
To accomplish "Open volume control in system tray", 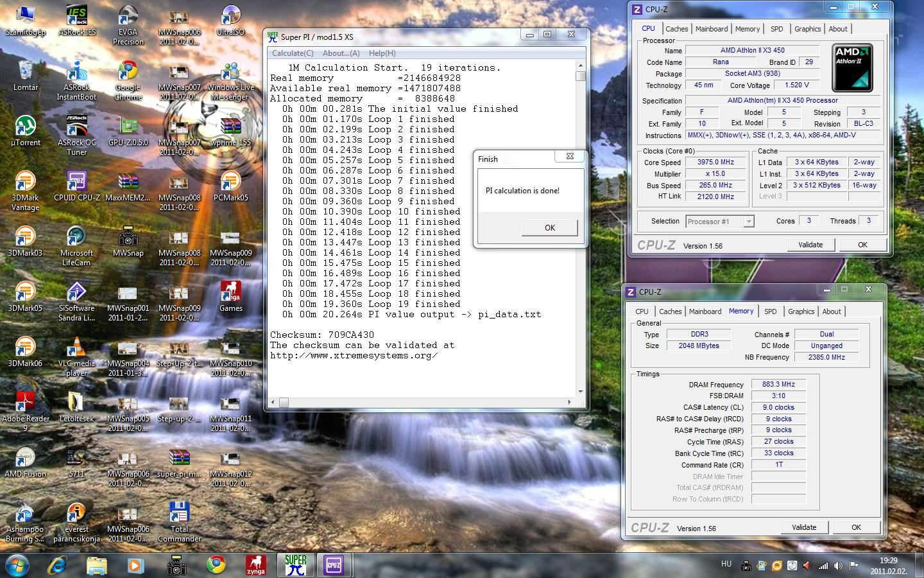I will 838,565.
